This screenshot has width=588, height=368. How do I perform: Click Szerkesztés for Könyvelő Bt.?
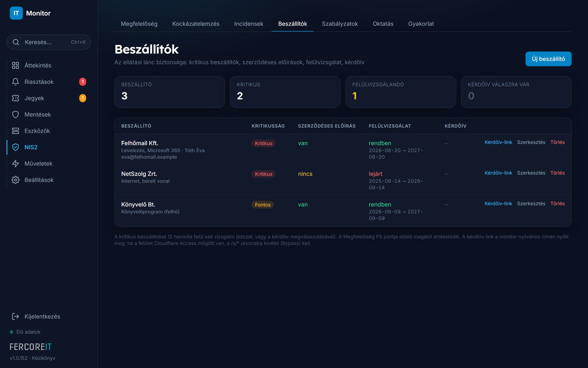click(531, 204)
